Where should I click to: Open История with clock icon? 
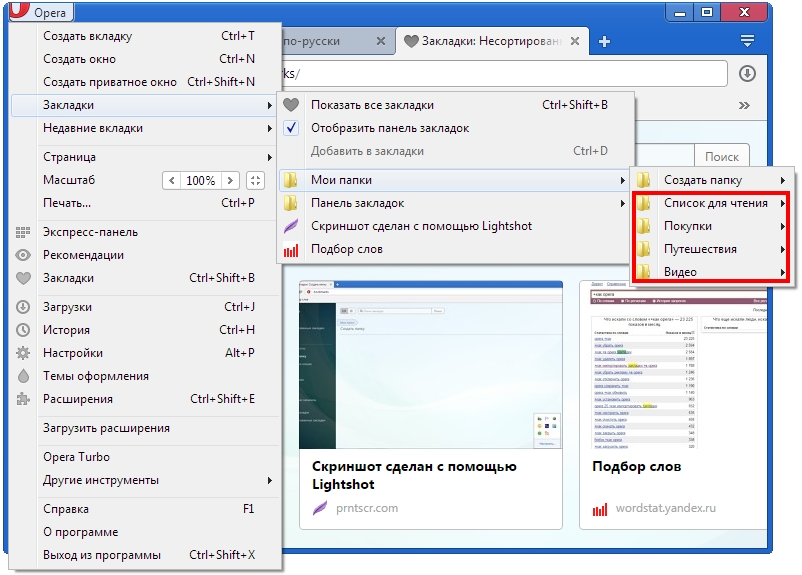[146, 330]
